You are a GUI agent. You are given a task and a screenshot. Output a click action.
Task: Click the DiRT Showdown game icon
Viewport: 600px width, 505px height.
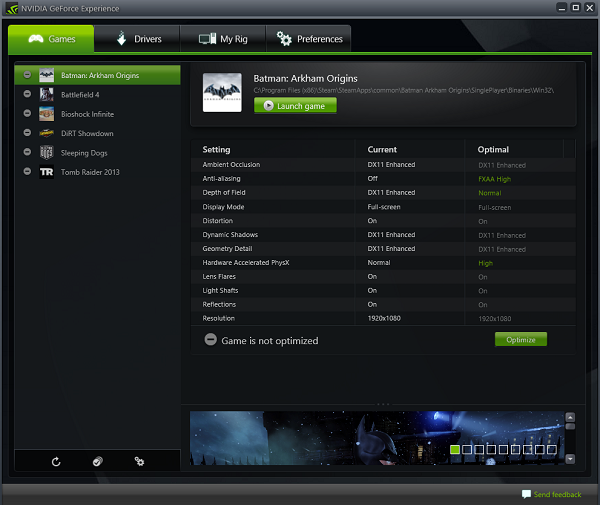pos(46,133)
